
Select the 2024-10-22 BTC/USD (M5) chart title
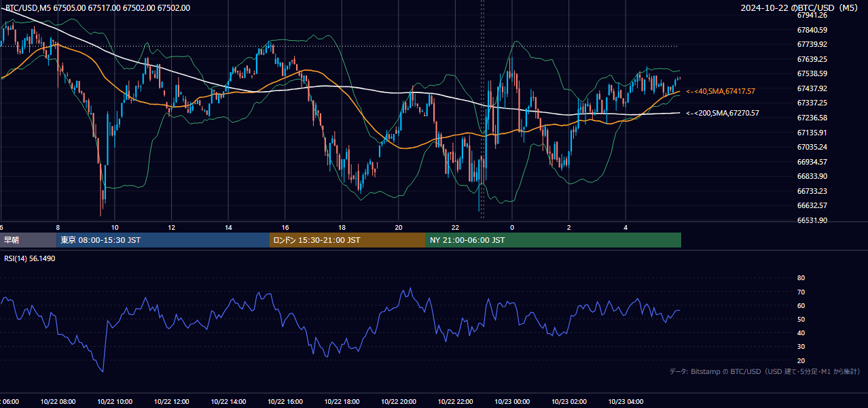tap(800, 8)
